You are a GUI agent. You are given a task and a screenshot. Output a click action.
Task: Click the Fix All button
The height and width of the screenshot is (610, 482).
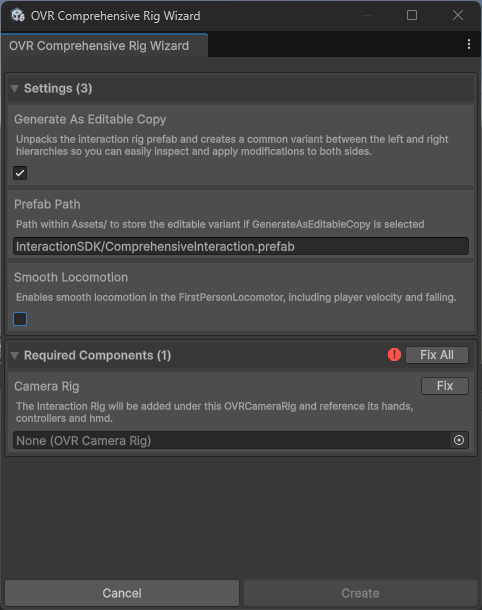[x=437, y=355]
